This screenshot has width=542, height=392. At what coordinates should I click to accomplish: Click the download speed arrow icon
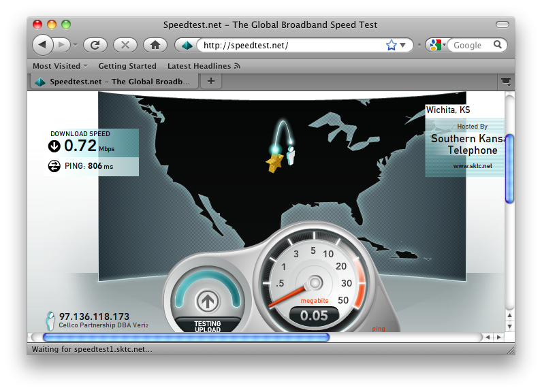(x=54, y=146)
